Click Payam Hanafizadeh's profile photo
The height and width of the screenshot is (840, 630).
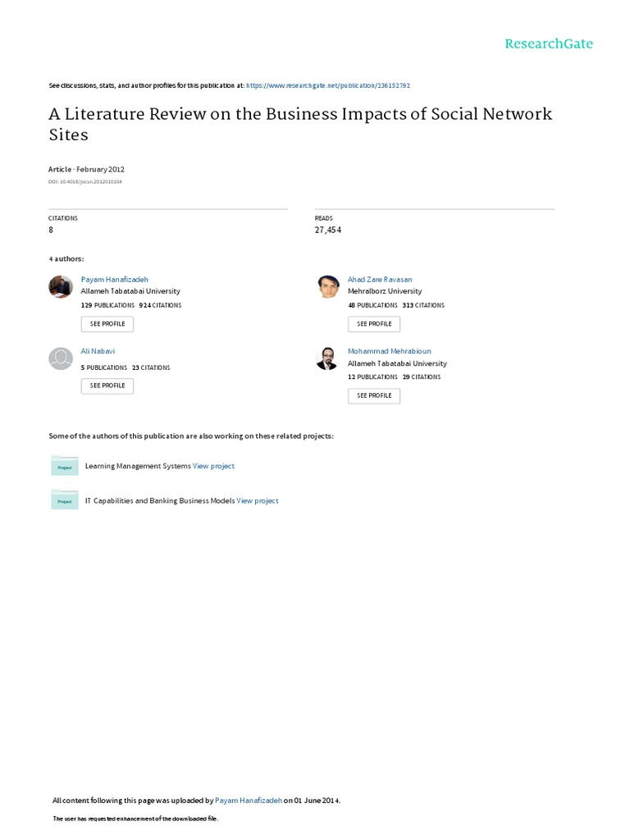click(x=61, y=286)
